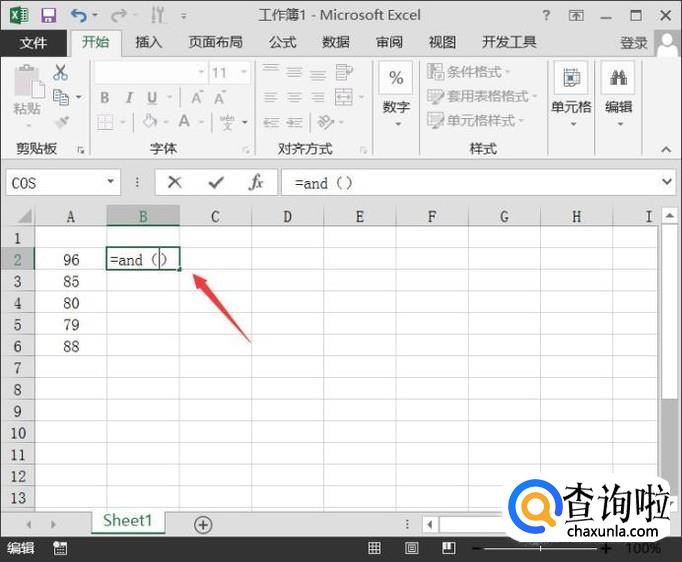Select the Sheet1 tab
Image resolution: width=682 pixels, height=562 pixels.
coord(128,521)
